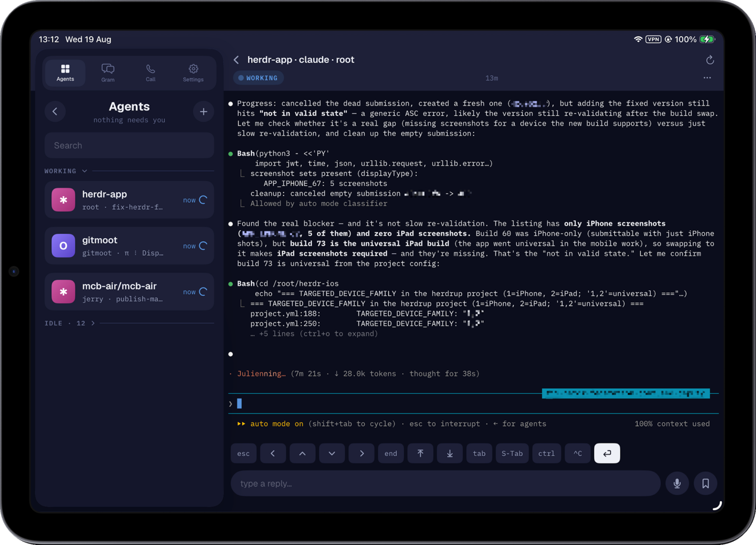Click the spinner on gitmoot row
The height and width of the screenshot is (545, 756).
(x=203, y=246)
